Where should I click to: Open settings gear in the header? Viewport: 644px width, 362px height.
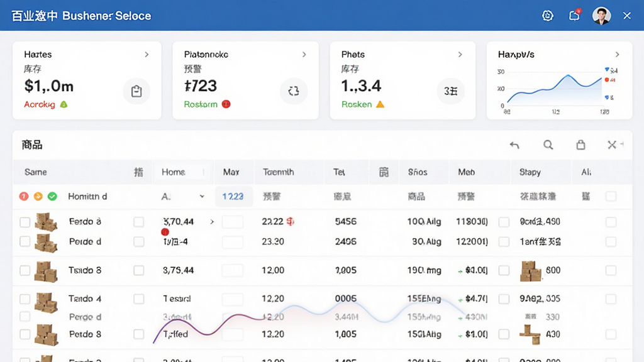(548, 16)
